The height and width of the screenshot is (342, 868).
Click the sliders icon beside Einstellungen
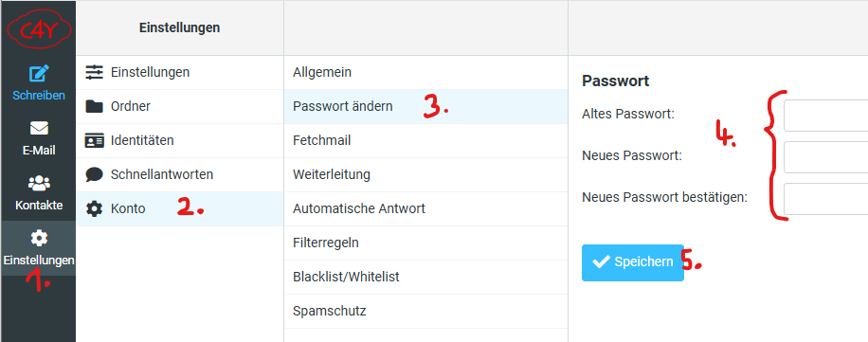tap(94, 73)
